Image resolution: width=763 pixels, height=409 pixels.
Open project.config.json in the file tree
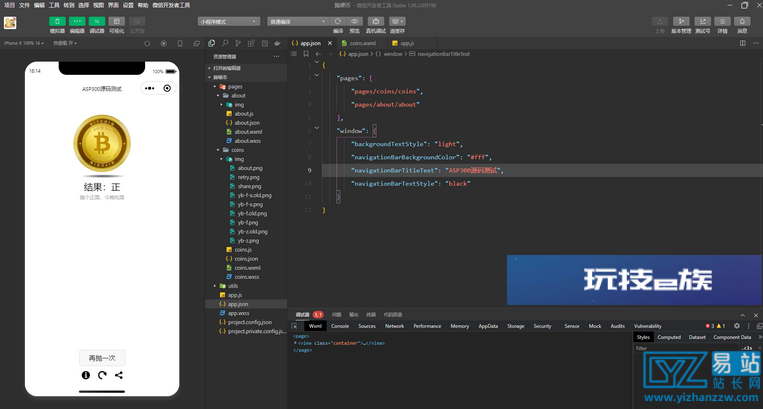point(250,322)
